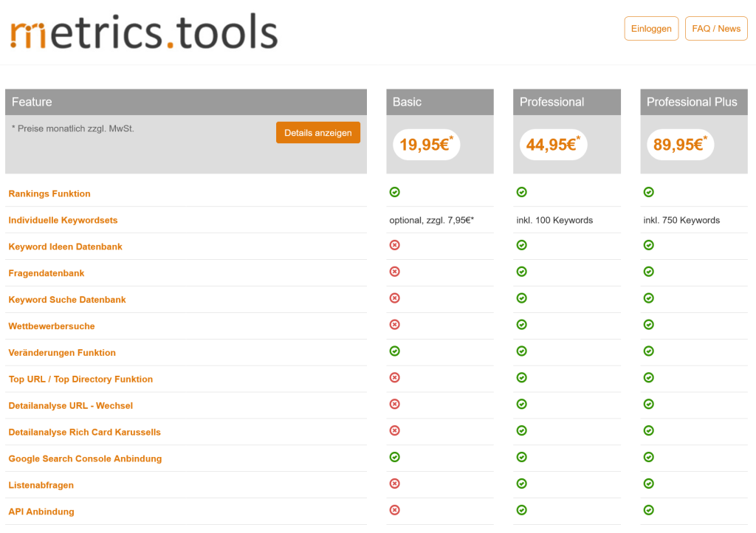This screenshot has height=533, width=756.
Task: Click the metrics.tools logo
Action: (x=142, y=30)
